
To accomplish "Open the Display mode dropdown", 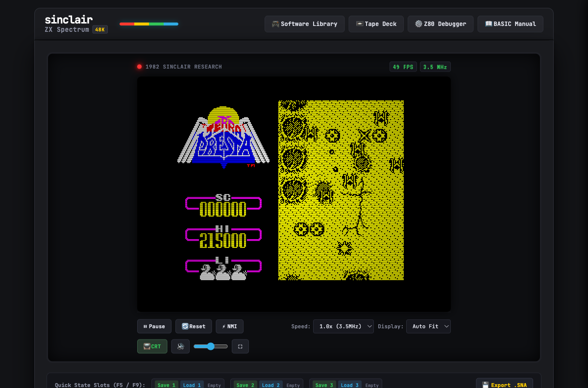I will tap(428, 326).
